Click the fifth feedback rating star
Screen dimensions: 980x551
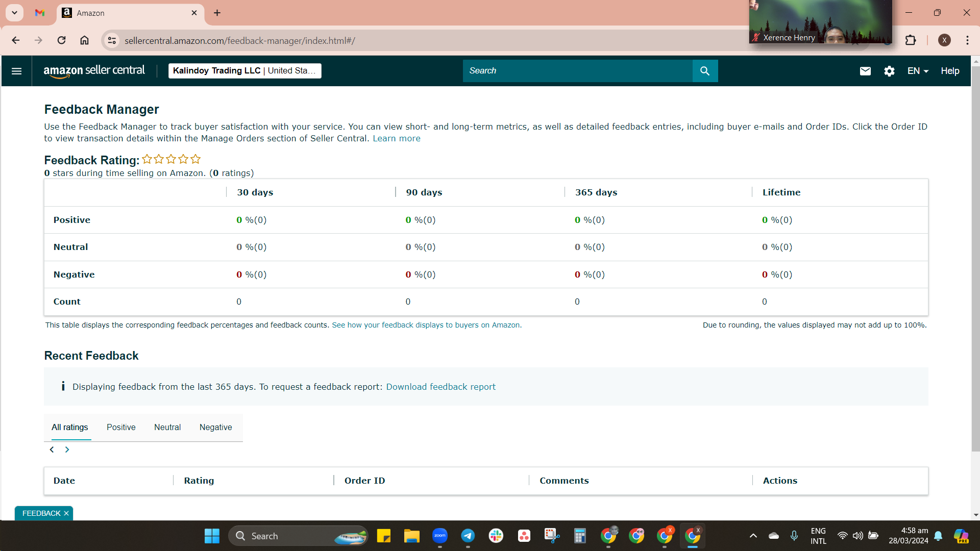(195, 159)
